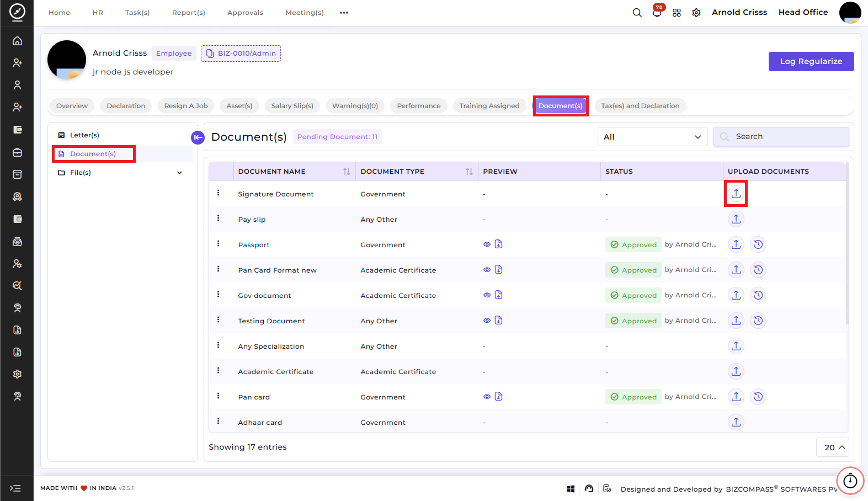Open the Resign A Job tab
Image resolution: width=868 pixels, height=501 pixels.
click(x=186, y=106)
